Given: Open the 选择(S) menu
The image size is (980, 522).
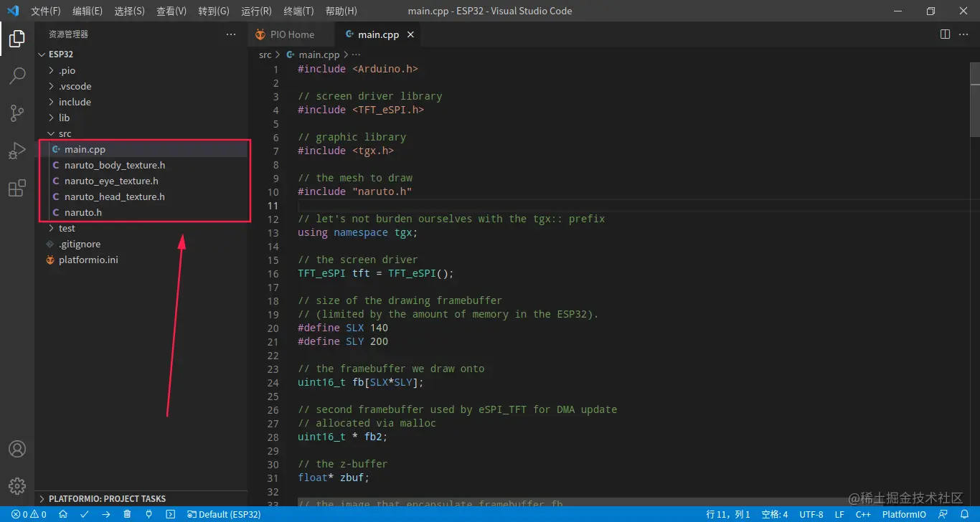Looking at the screenshot, I should coord(129,11).
